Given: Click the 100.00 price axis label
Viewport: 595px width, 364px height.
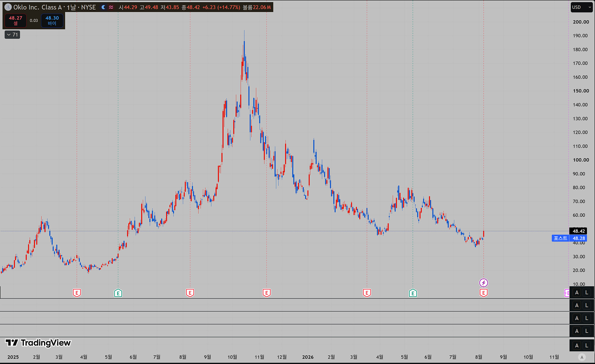Looking at the screenshot, I should (x=581, y=160).
